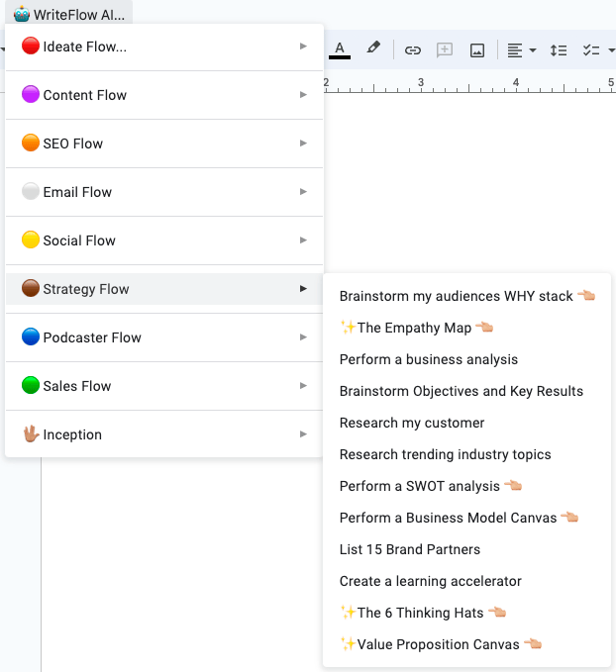Expand the Content Flow arrow
The height and width of the screenshot is (672, 616).
[x=303, y=94]
